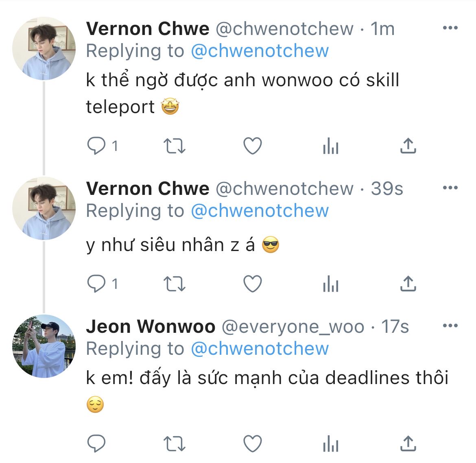Open more options on the 39s tweet

[x=450, y=188]
